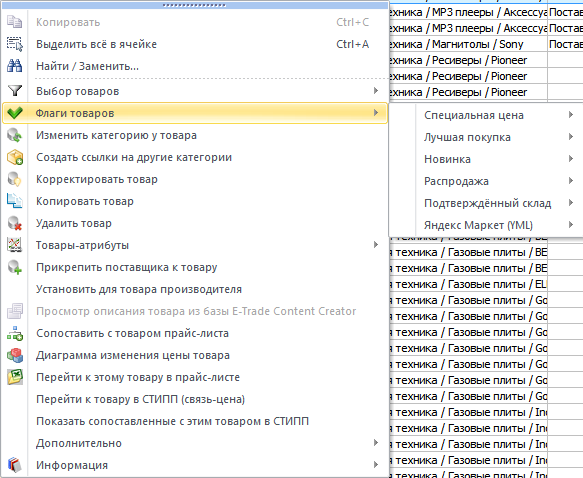
Task: Click the Excel icon for прайс-лист jump
Action: click(15, 377)
